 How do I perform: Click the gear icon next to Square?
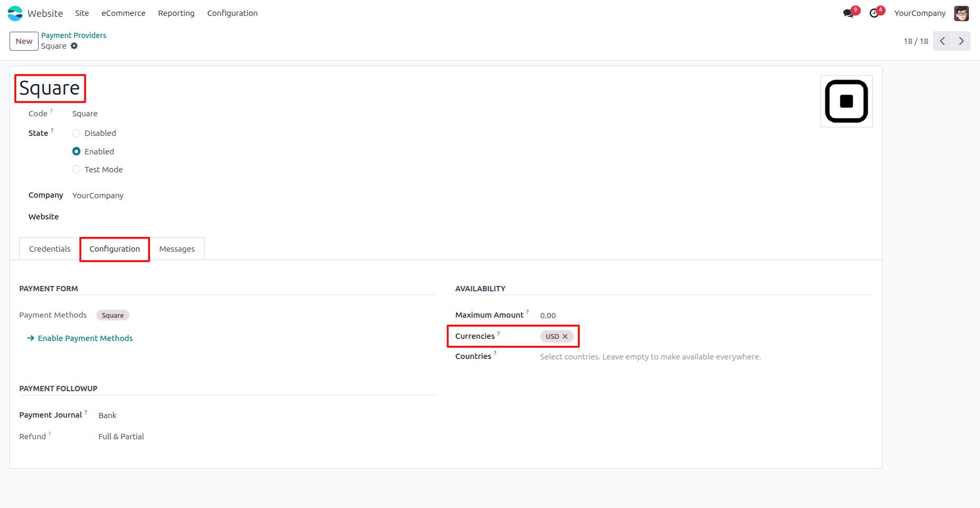click(x=74, y=46)
